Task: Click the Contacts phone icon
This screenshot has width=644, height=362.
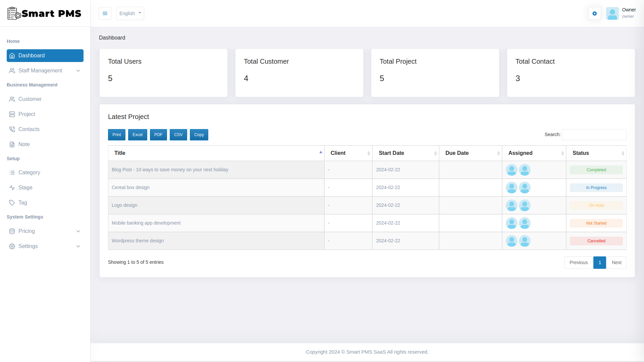Action: [12, 129]
